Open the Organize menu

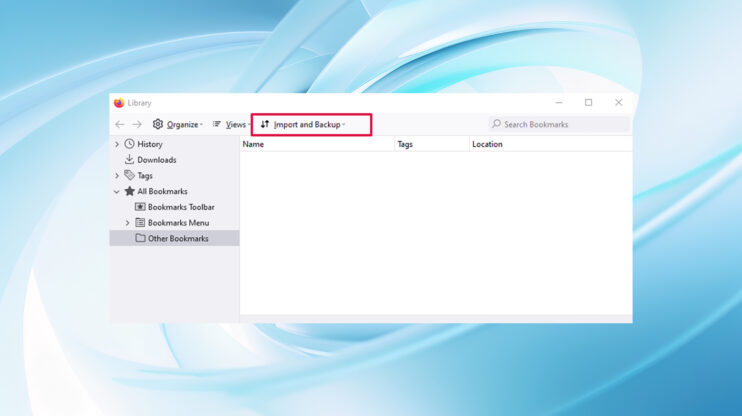click(x=178, y=125)
